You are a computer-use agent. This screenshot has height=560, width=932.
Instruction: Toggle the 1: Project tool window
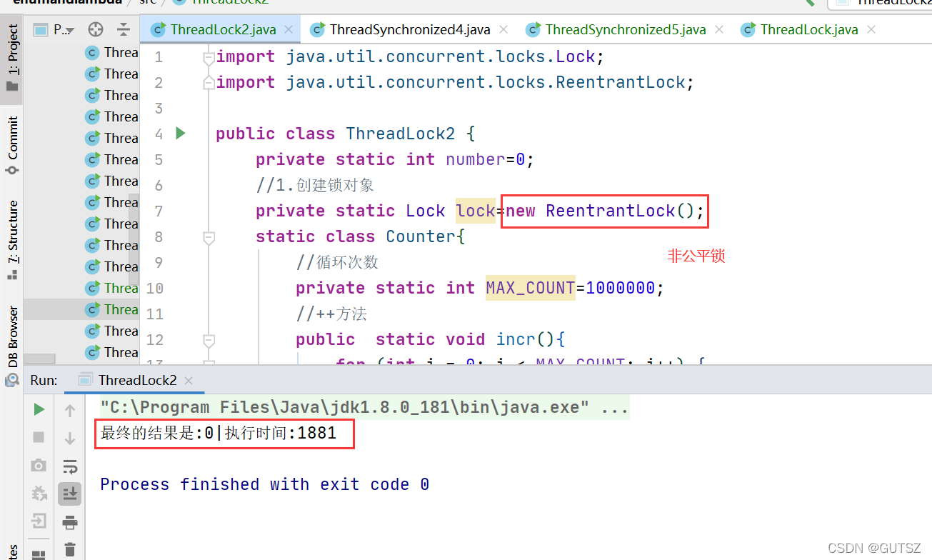12,59
